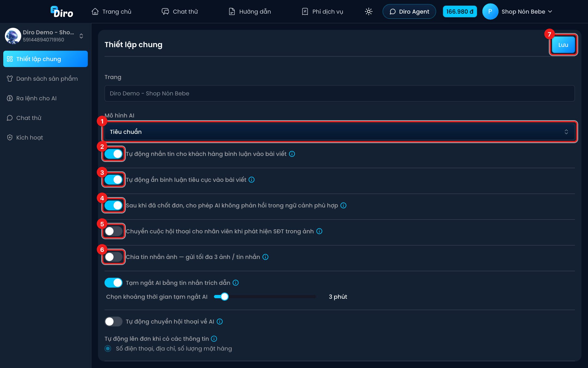
Task: Toggle pause AI by quoted message
Action: pos(114,283)
